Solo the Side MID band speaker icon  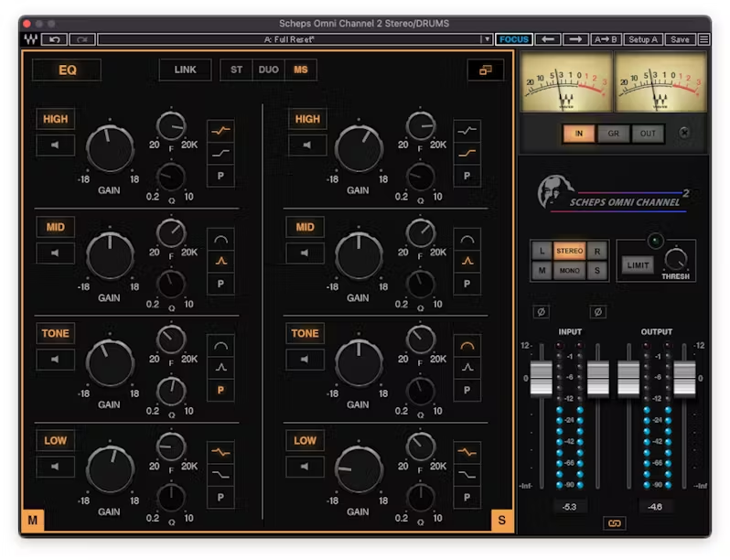(x=305, y=253)
